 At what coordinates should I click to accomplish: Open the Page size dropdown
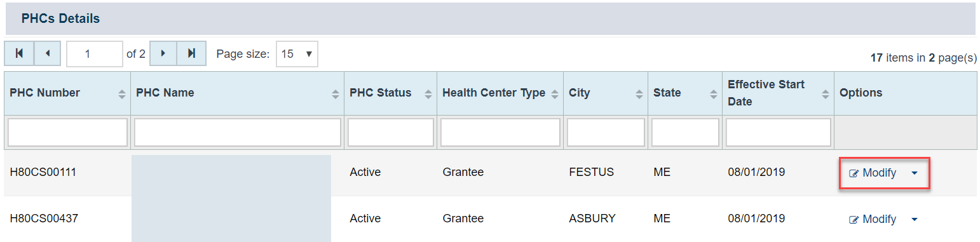point(297,54)
